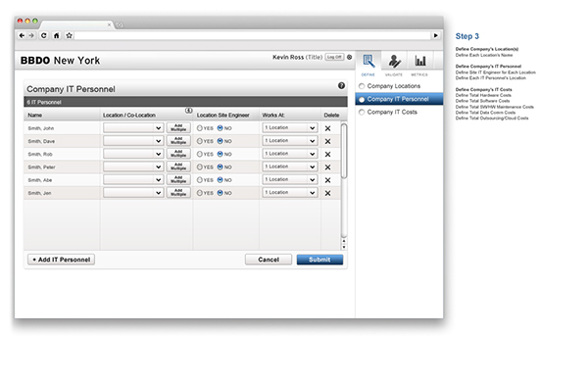Click the browser tab close x
This screenshot has width=588, height=380.
pyautogui.click(x=109, y=24)
